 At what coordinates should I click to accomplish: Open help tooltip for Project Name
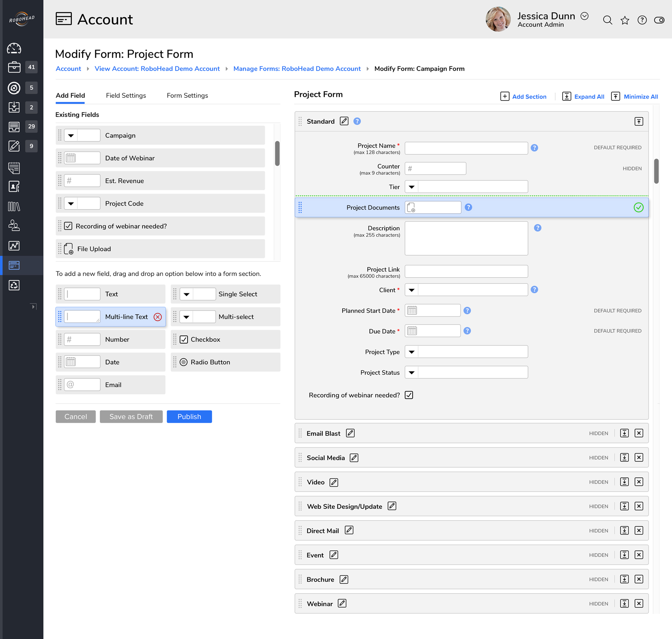pyautogui.click(x=534, y=148)
